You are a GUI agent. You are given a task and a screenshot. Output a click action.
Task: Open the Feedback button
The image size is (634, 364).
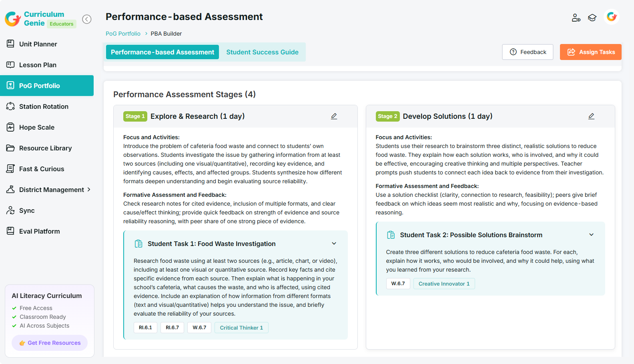click(528, 52)
